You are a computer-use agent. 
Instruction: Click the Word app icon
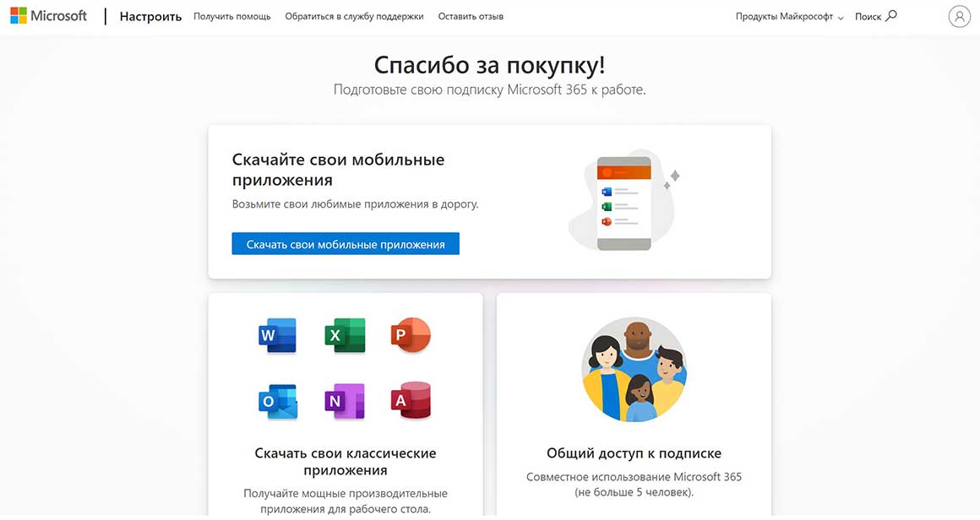pyautogui.click(x=277, y=335)
